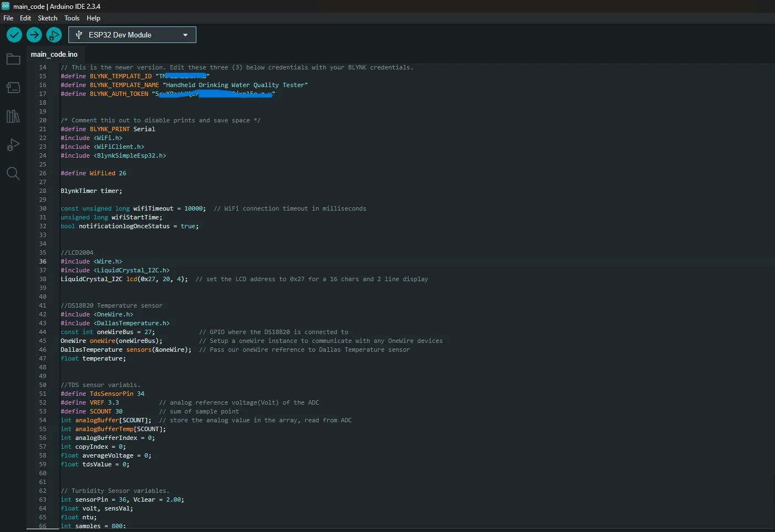
Task: Click the 'float ntu;' line
Action: click(x=79, y=517)
